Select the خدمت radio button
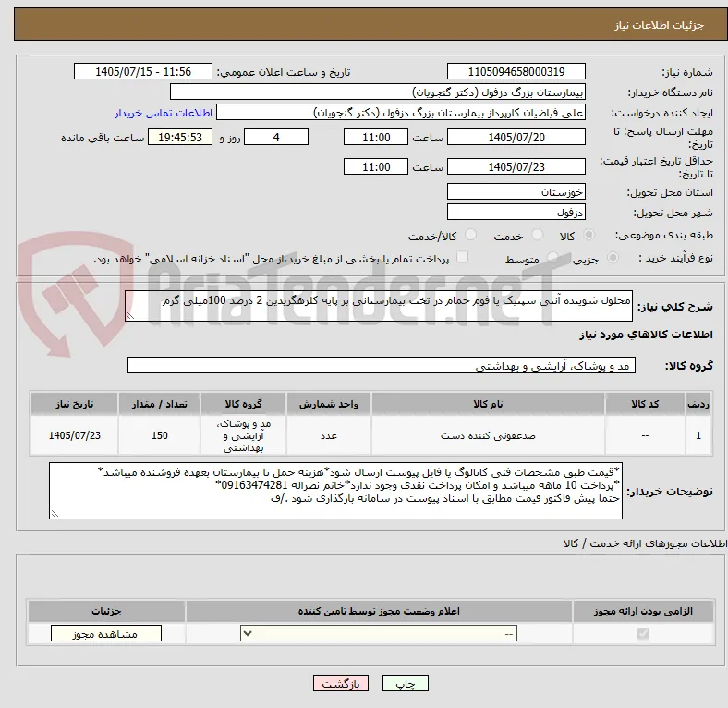728x708 pixels. click(537, 235)
